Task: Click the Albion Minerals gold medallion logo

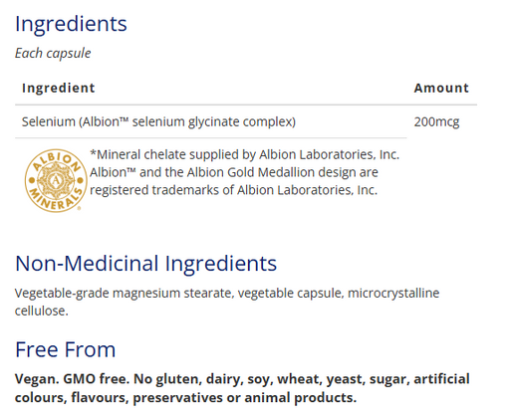Action: click(x=56, y=180)
